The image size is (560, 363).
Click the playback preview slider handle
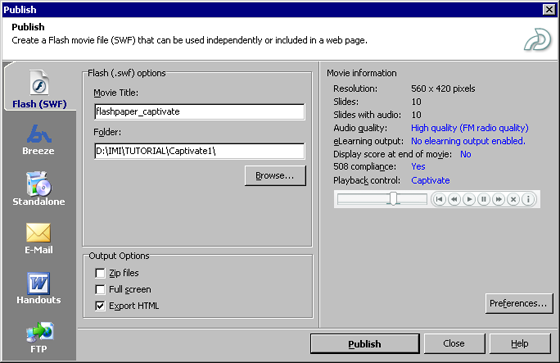pos(393,199)
